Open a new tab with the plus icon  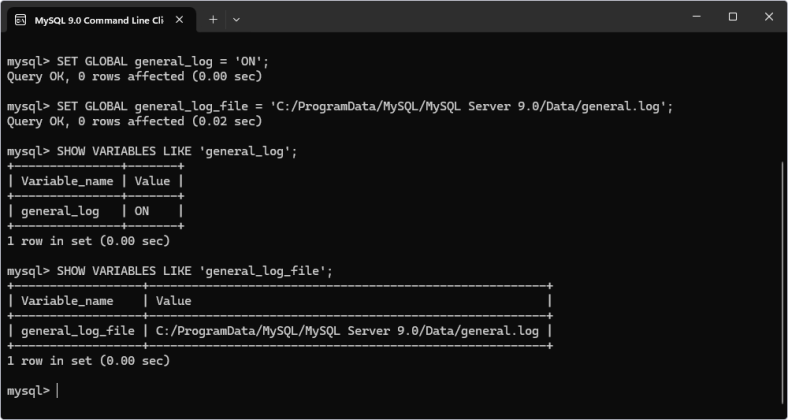coord(213,20)
